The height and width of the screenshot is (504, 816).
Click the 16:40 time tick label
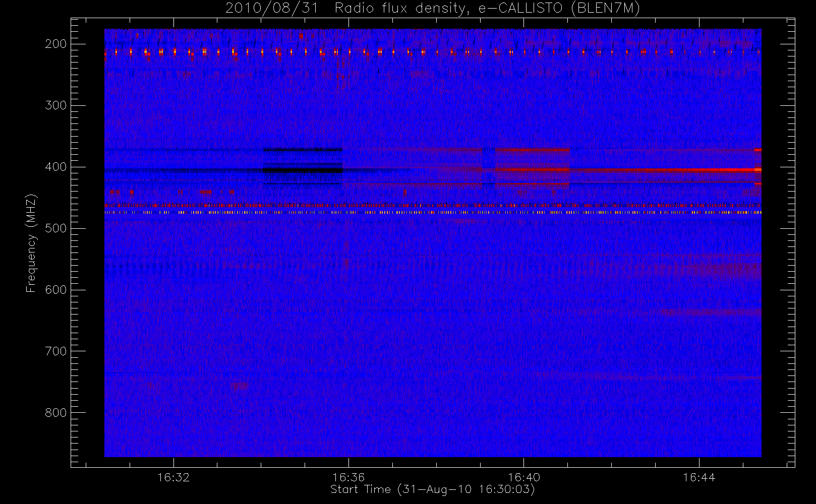click(x=524, y=477)
